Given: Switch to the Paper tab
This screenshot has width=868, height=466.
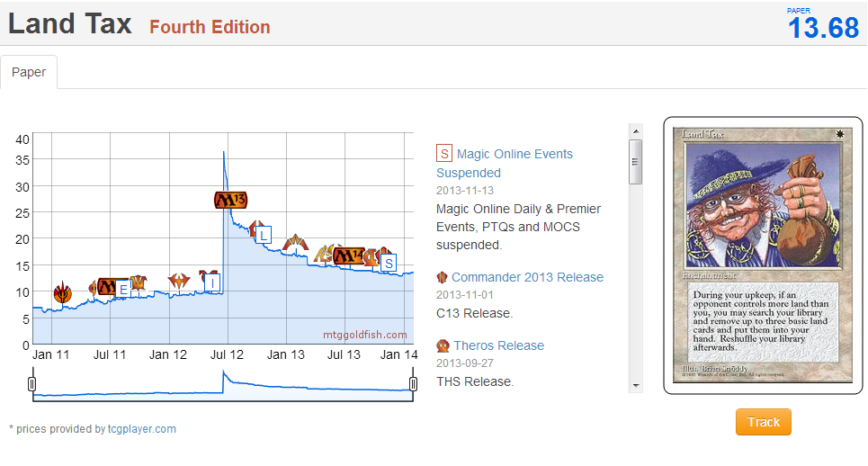Looking at the screenshot, I should pyautogui.click(x=29, y=72).
